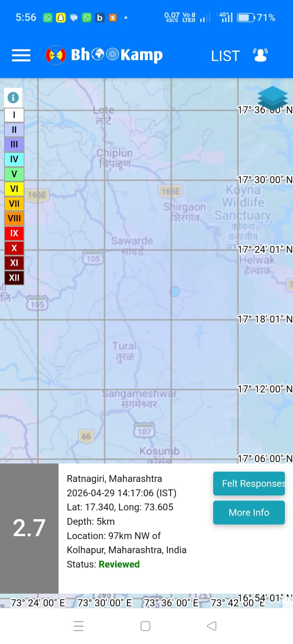Open More Info about the earthquake
Viewport: 293px width, 644px height.
coord(249,512)
